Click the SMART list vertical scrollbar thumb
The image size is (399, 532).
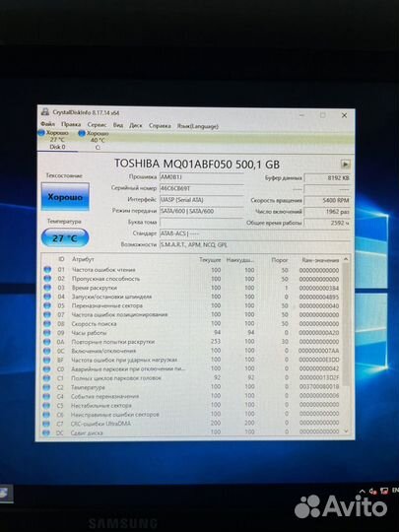coord(346,324)
